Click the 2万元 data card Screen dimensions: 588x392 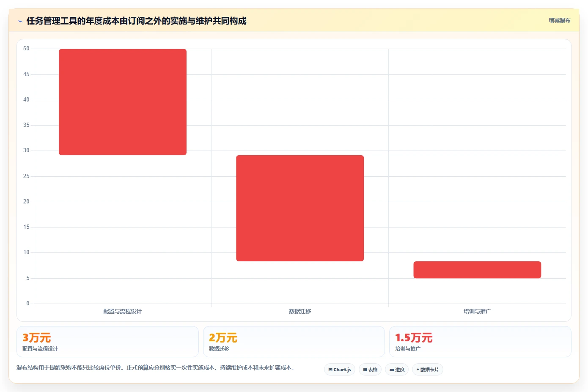pos(294,342)
